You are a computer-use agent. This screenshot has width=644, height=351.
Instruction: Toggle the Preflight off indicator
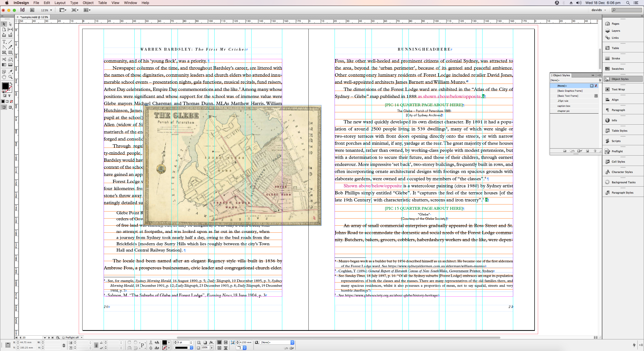point(72,338)
